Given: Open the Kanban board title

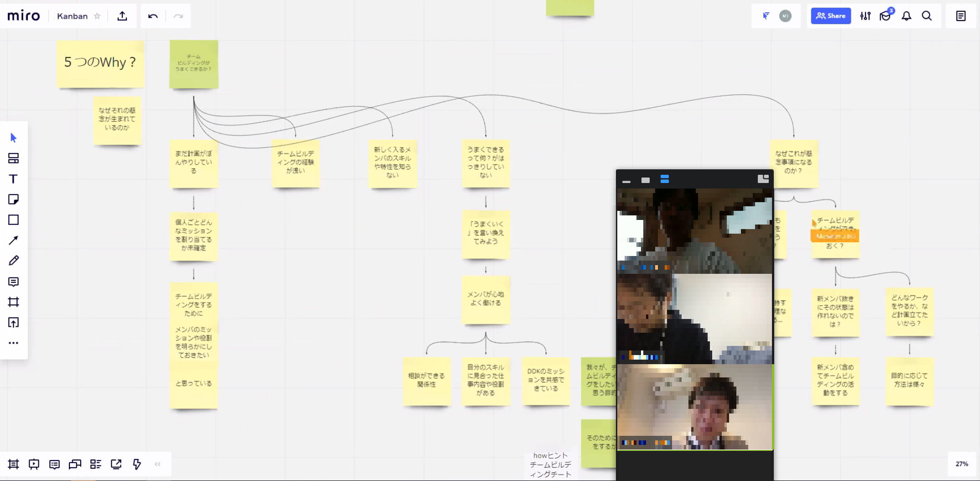Looking at the screenshot, I should click(72, 16).
